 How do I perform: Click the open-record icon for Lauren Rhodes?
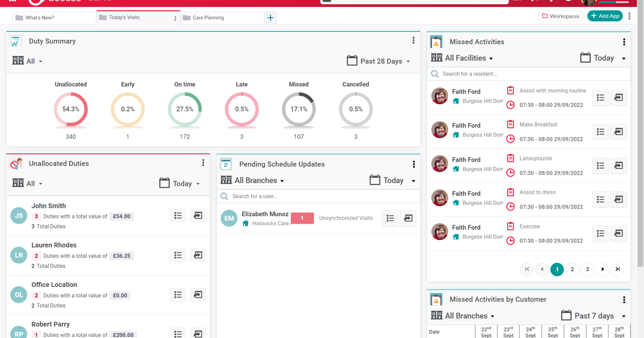click(x=197, y=255)
